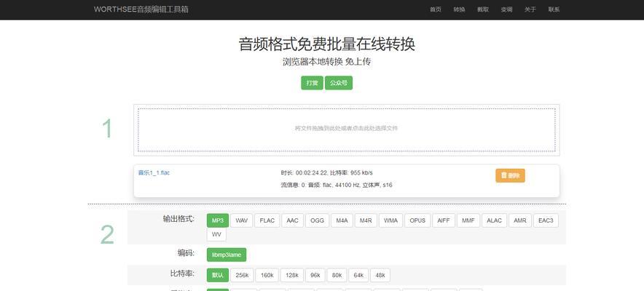The image size is (644, 291).
Task: Choose OGG as output format
Action: tap(317, 220)
